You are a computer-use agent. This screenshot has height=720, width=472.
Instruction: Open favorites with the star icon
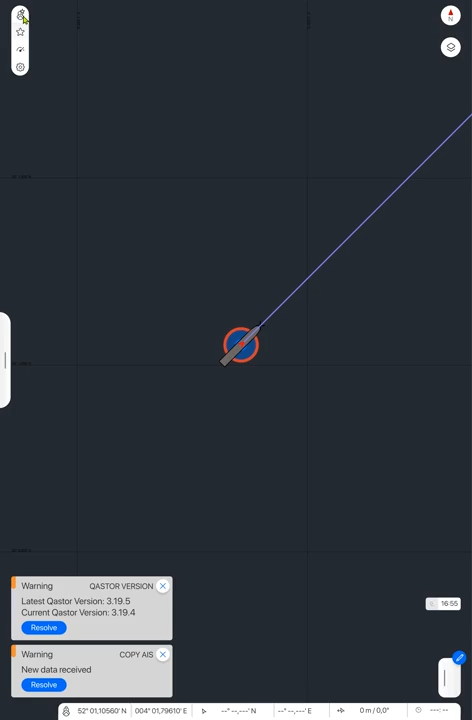click(x=20, y=32)
